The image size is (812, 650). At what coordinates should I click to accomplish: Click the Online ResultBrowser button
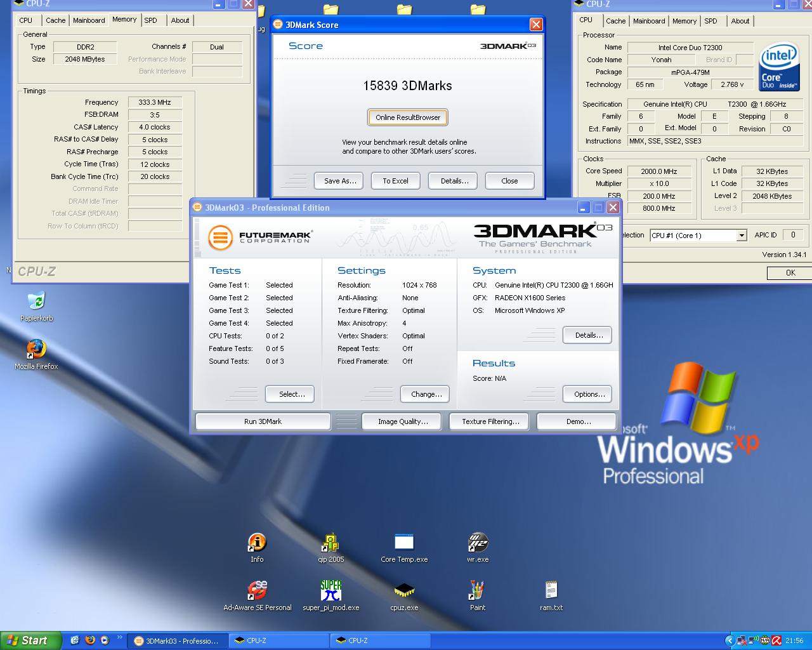408,117
